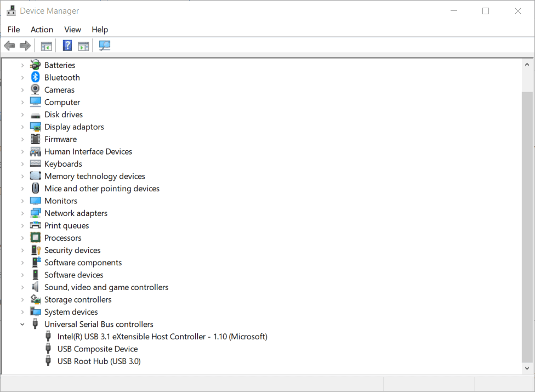
Task: Click the Software components icon
Action: coord(36,262)
